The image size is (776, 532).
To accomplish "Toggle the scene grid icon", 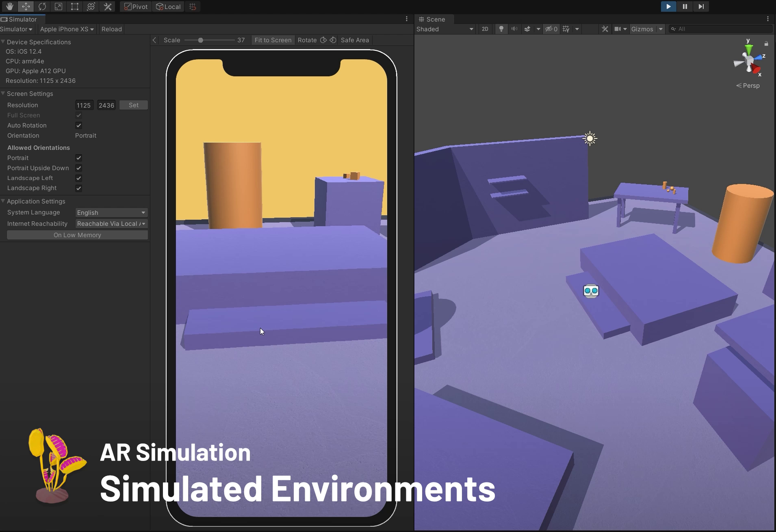I will tap(566, 29).
